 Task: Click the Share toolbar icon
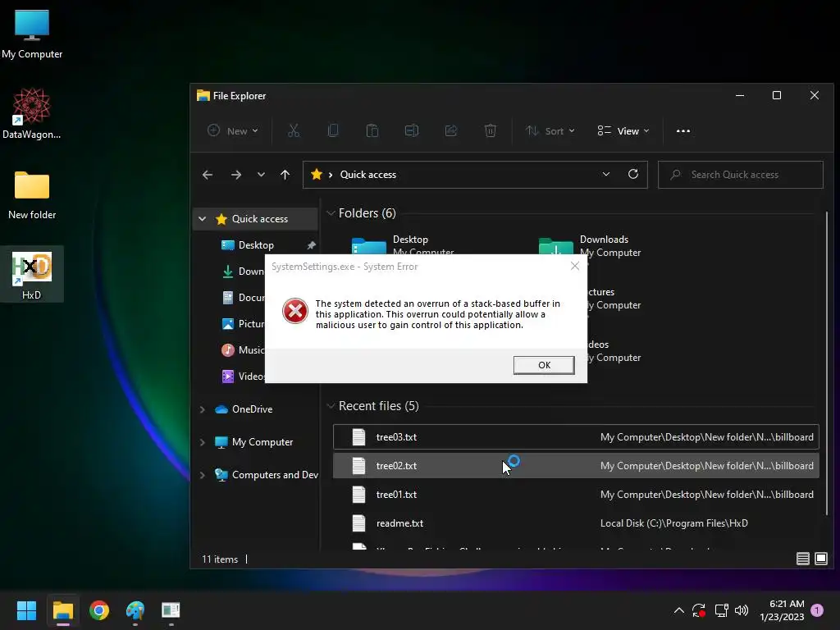(x=450, y=130)
